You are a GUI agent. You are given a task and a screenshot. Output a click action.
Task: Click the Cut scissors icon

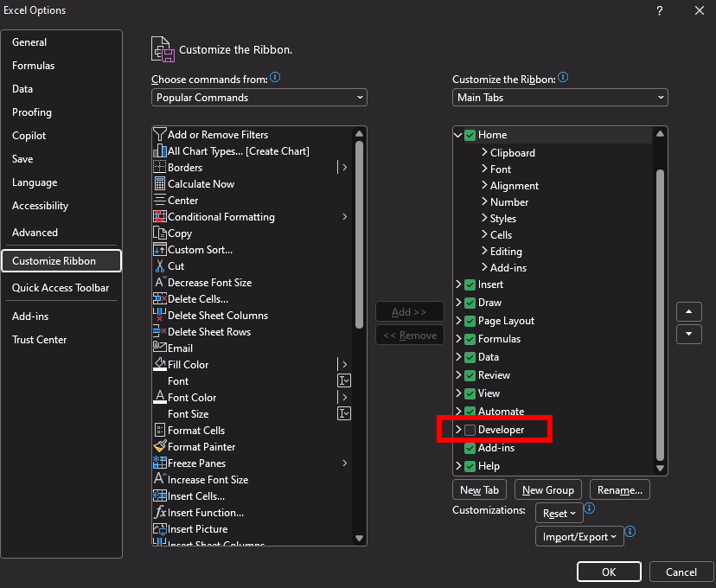(159, 266)
